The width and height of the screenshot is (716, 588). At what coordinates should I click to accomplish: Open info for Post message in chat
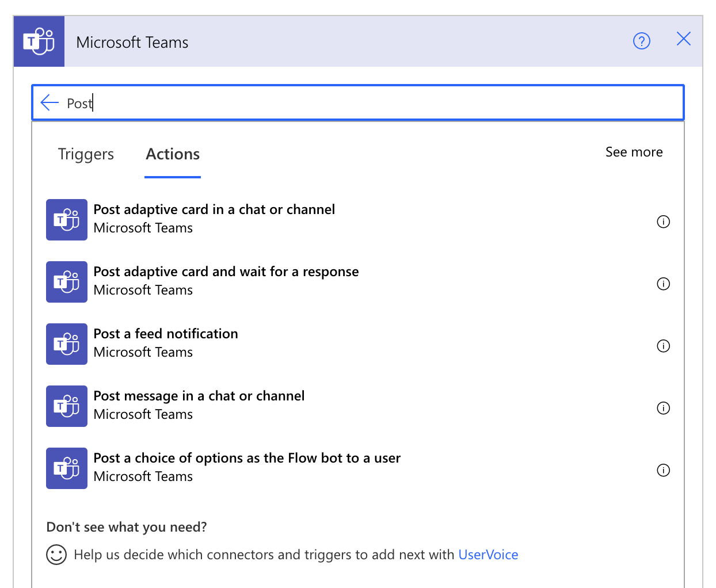(x=663, y=408)
